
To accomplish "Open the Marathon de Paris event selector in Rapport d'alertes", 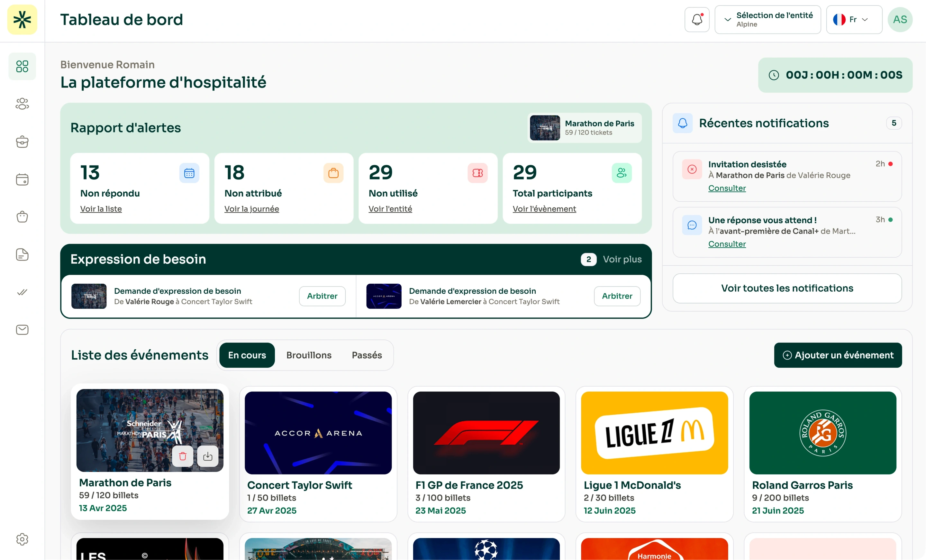I will [585, 128].
